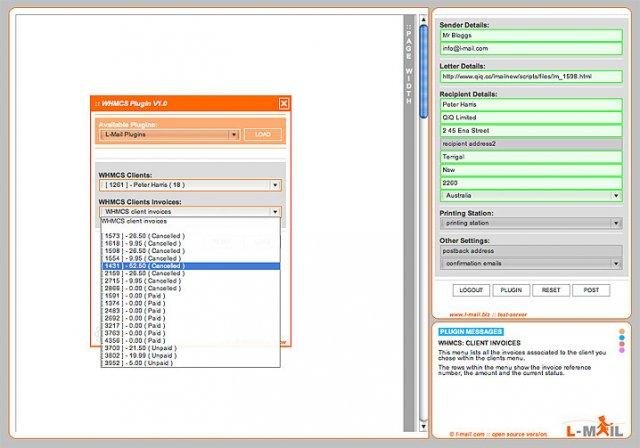
Task: Click the 'WHMCS: CLIENT INVOICES' message heading
Action: [x=479, y=343]
